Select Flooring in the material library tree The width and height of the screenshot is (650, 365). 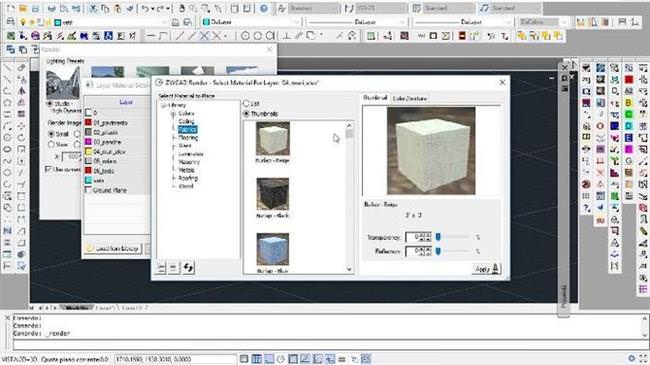pyautogui.click(x=188, y=138)
